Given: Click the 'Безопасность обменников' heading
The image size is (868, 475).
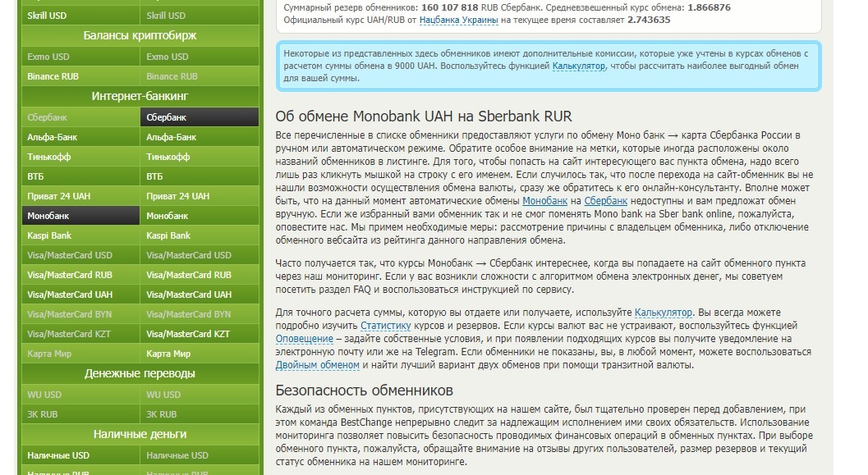Looking at the screenshot, I should point(365,391).
